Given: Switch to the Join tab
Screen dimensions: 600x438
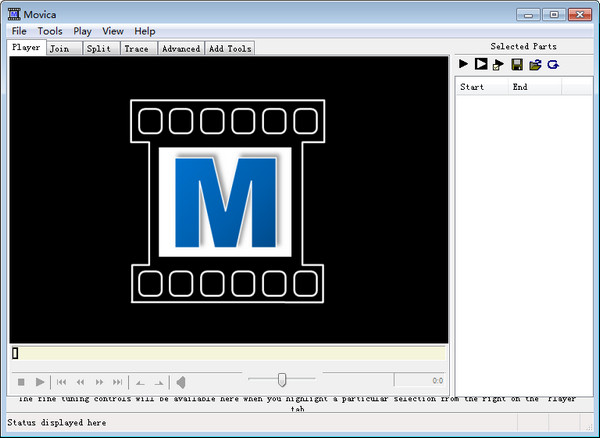Looking at the screenshot, I should pyautogui.click(x=60, y=48).
